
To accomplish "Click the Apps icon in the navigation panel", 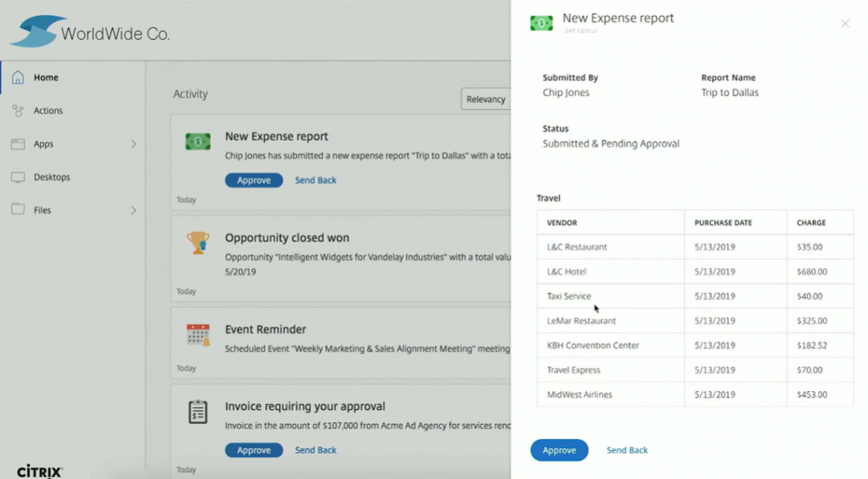I will pos(19,144).
